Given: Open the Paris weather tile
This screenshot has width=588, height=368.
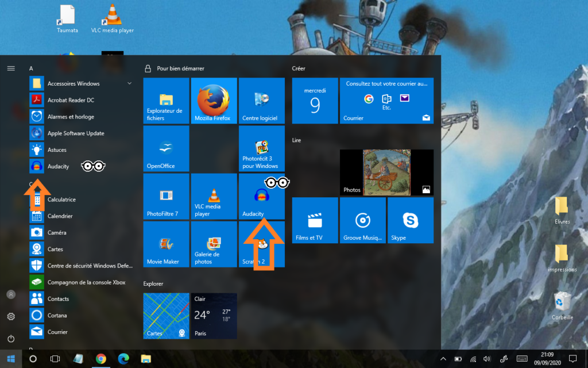Looking at the screenshot, I should coord(214,316).
